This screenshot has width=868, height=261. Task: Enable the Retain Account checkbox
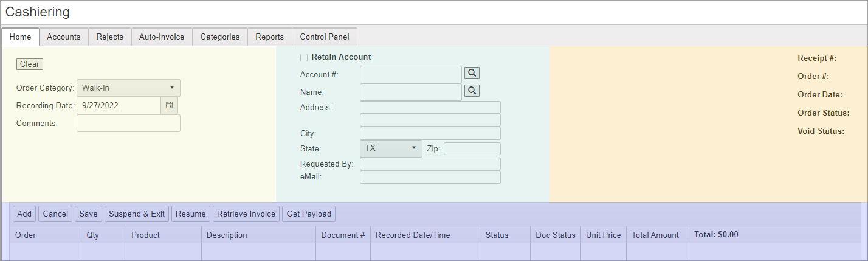(x=304, y=57)
